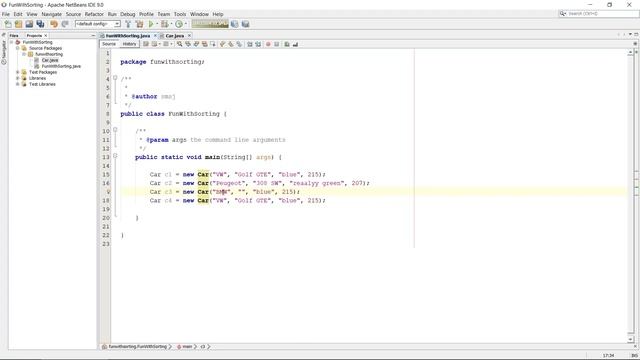Click the New Project toolbar icon

tap(18, 24)
